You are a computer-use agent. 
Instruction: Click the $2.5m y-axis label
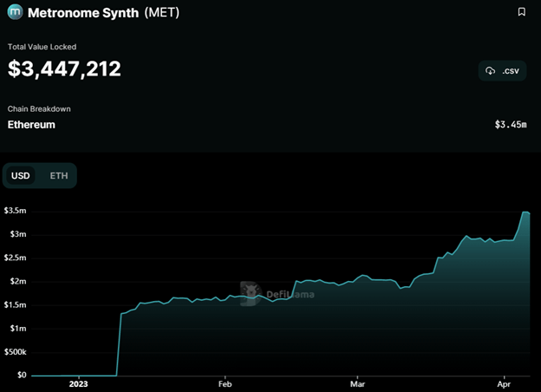click(x=16, y=258)
